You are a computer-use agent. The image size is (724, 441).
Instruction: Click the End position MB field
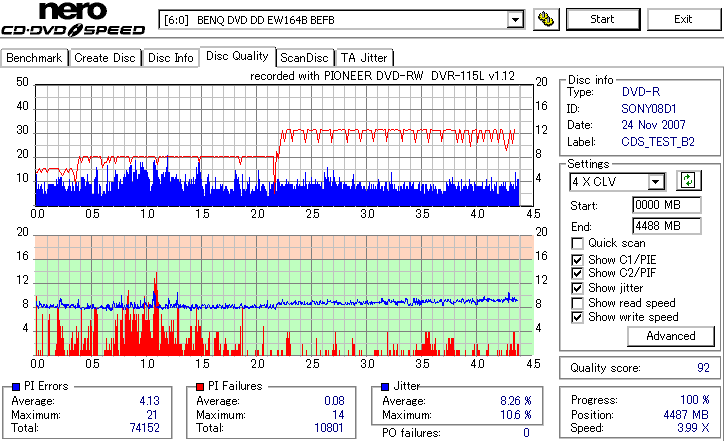point(666,226)
